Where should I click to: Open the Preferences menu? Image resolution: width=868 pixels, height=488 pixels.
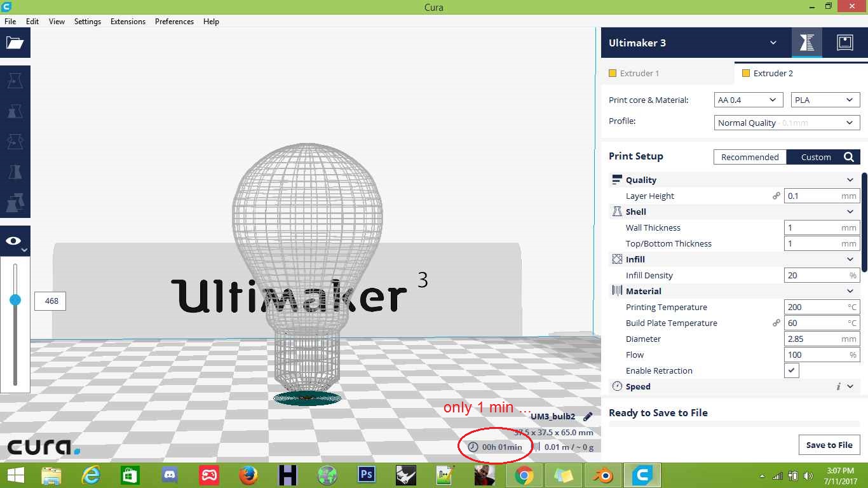[174, 21]
